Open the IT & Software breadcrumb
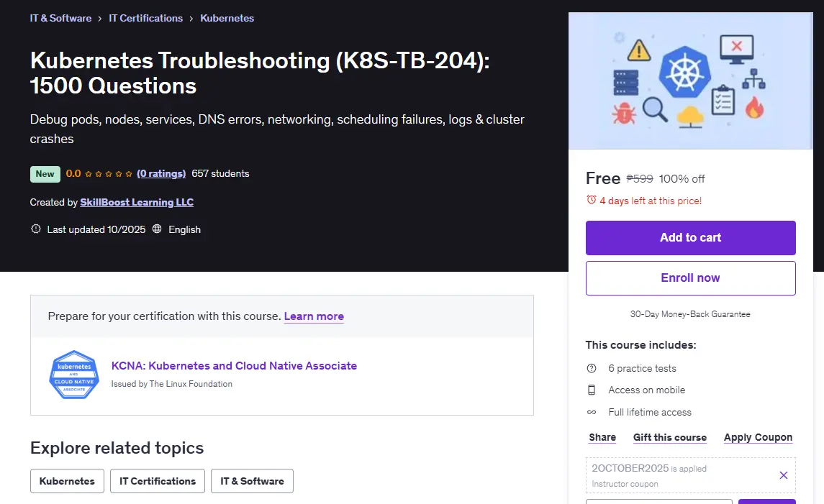This screenshot has width=824, height=504. point(60,19)
